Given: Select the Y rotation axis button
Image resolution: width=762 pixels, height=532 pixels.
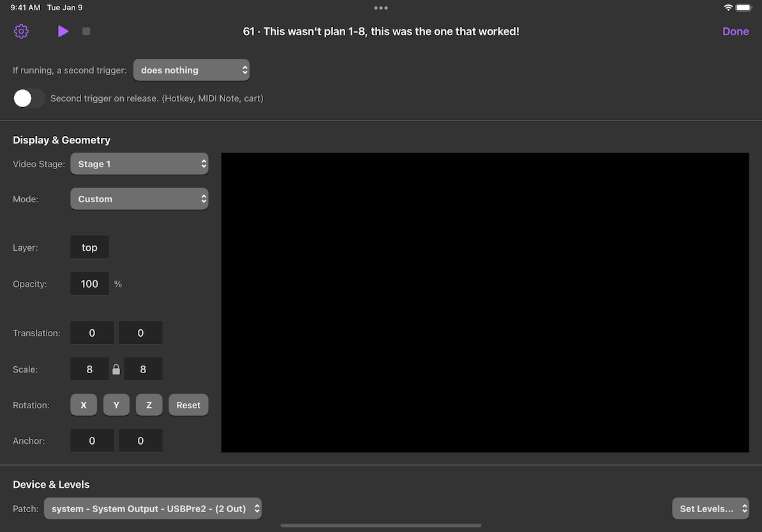Looking at the screenshot, I should 116,404.
